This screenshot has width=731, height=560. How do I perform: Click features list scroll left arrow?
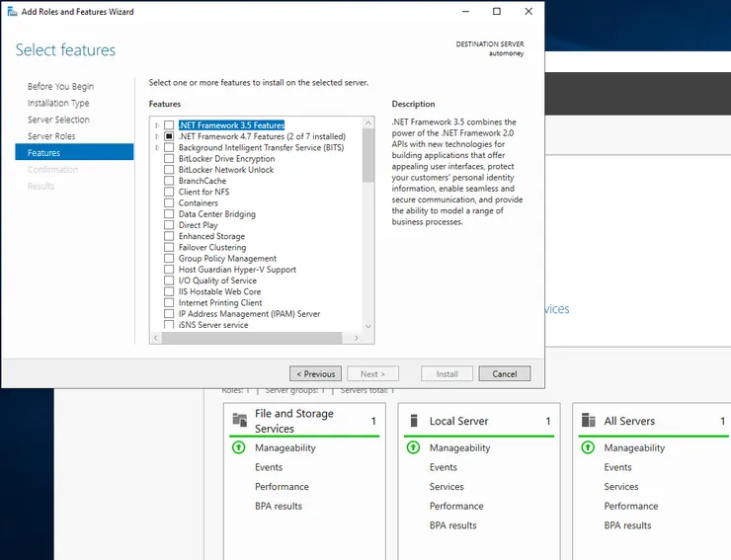[x=156, y=338]
